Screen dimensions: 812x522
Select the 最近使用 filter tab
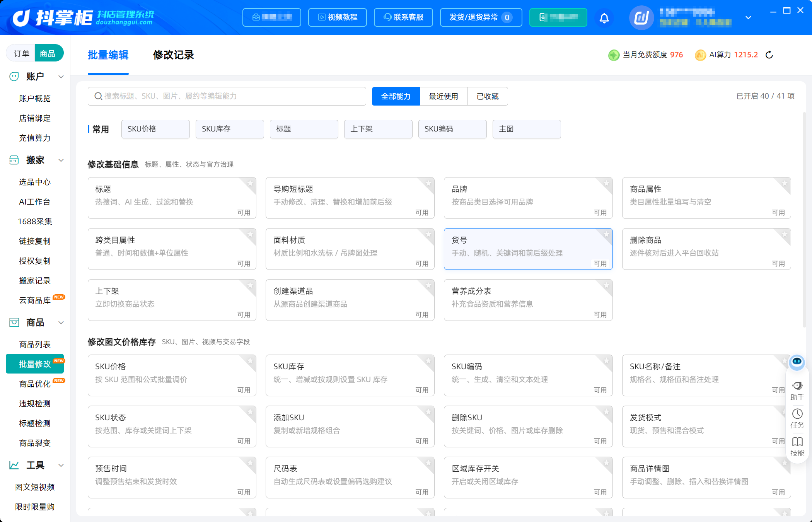(x=444, y=96)
